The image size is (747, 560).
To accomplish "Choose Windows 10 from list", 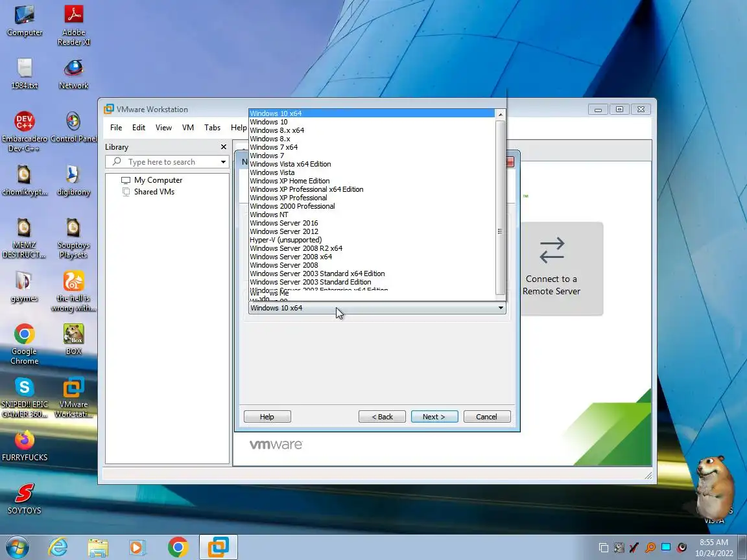I will [x=372, y=122].
